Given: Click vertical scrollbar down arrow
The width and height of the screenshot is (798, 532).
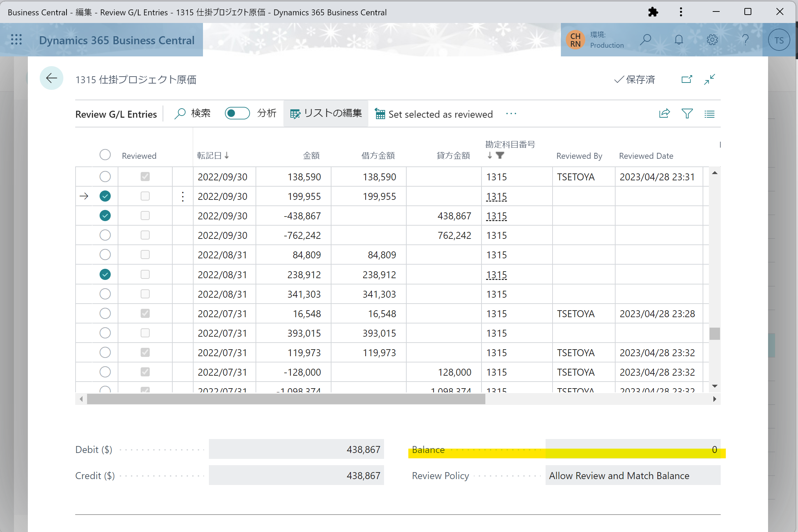Looking at the screenshot, I should (715, 386).
